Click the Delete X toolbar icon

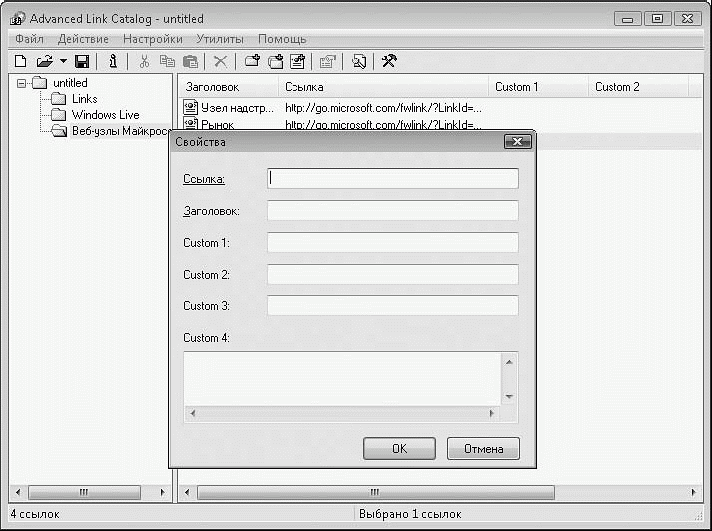click(x=220, y=62)
